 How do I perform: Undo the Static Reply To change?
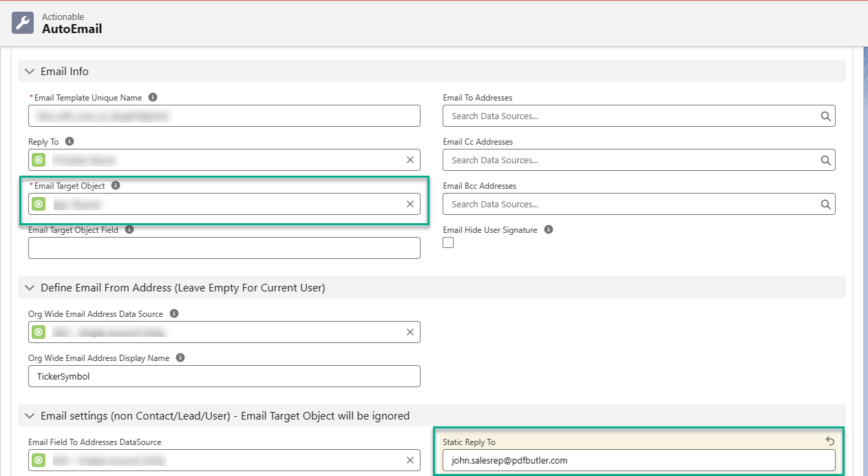tap(829, 442)
